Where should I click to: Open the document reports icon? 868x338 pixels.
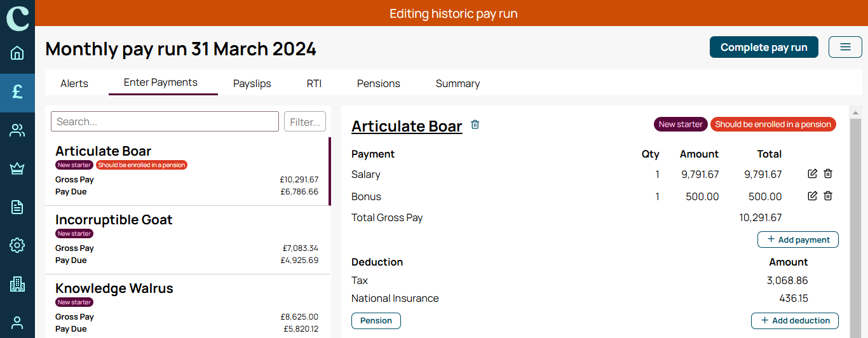pos(17,206)
